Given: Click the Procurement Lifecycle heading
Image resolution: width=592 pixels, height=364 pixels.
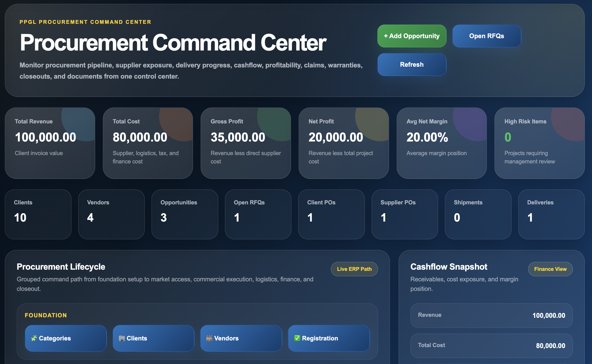Looking at the screenshot, I should coord(61,267).
